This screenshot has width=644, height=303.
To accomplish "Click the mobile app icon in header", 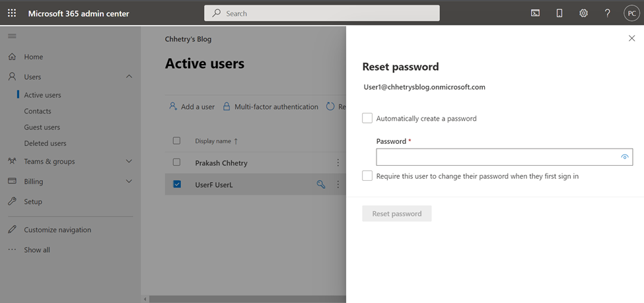I will click(559, 13).
